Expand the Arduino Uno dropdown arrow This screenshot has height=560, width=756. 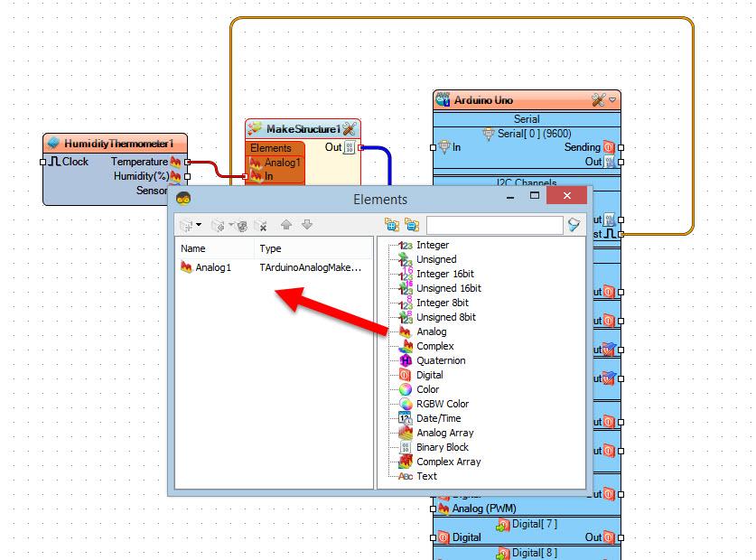[612, 100]
